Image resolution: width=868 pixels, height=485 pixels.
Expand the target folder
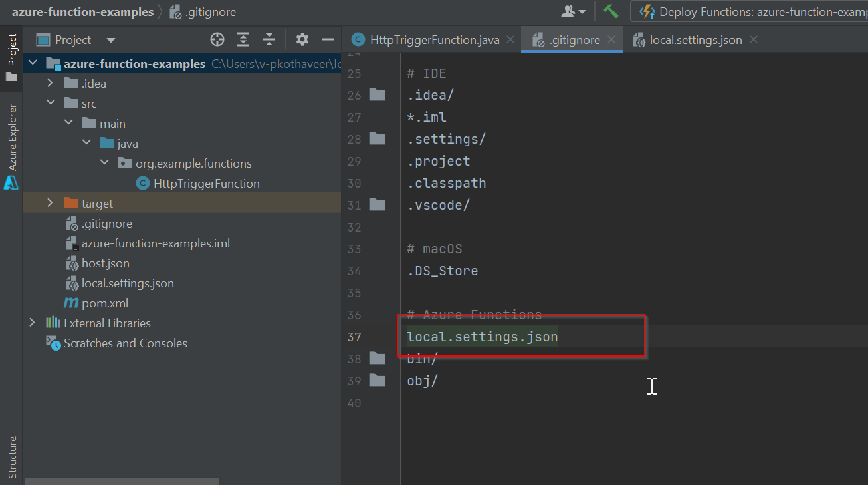51,204
